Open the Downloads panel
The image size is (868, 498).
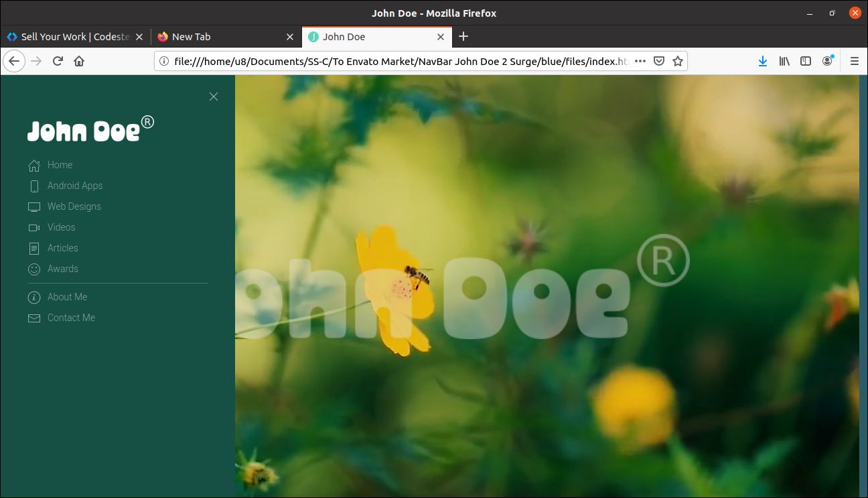(763, 61)
